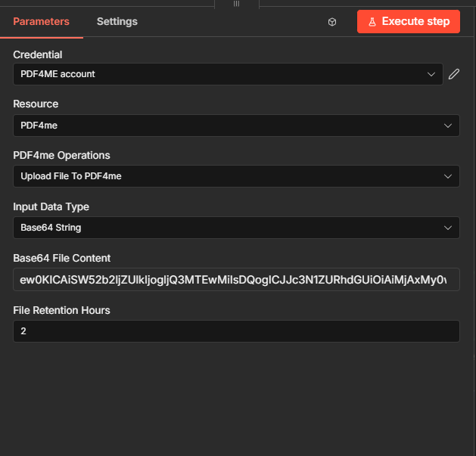This screenshot has height=456, width=476.
Task: Click the 'Base64 File Content' label text
Action: click(x=62, y=259)
